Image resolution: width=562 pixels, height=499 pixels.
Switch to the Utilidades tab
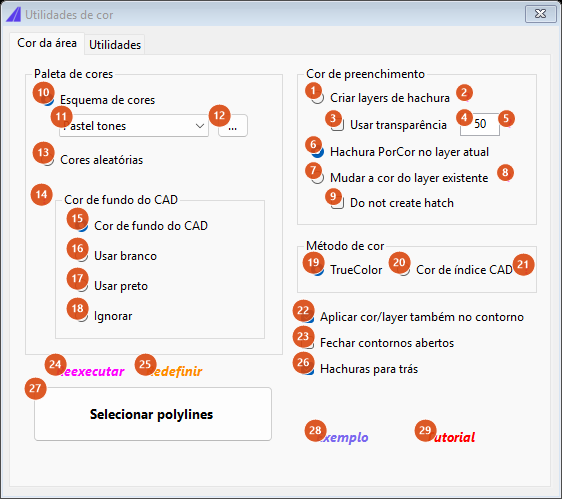(x=115, y=45)
